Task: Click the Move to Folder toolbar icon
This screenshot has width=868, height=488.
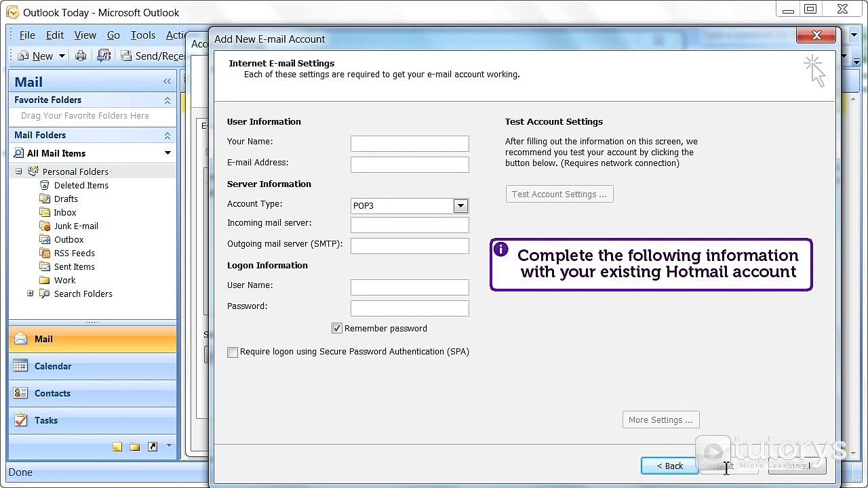Action: 104,56
